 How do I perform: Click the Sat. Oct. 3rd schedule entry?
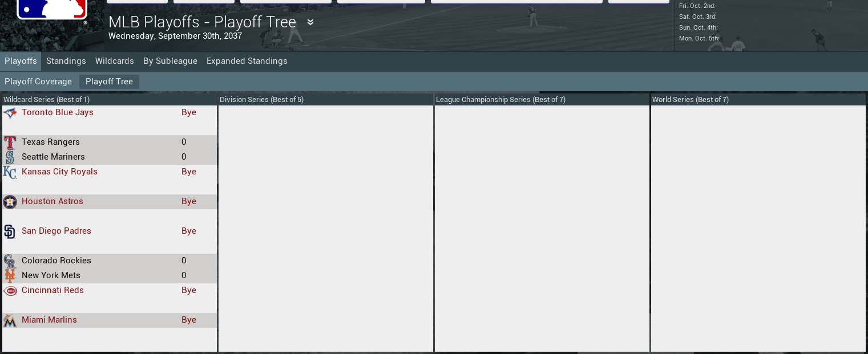click(x=698, y=17)
